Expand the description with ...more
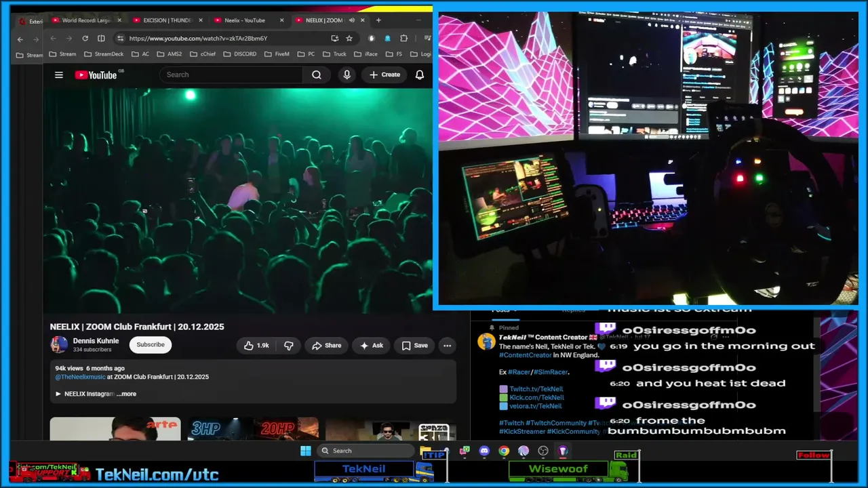This screenshot has height=488, width=868. coord(126,394)
